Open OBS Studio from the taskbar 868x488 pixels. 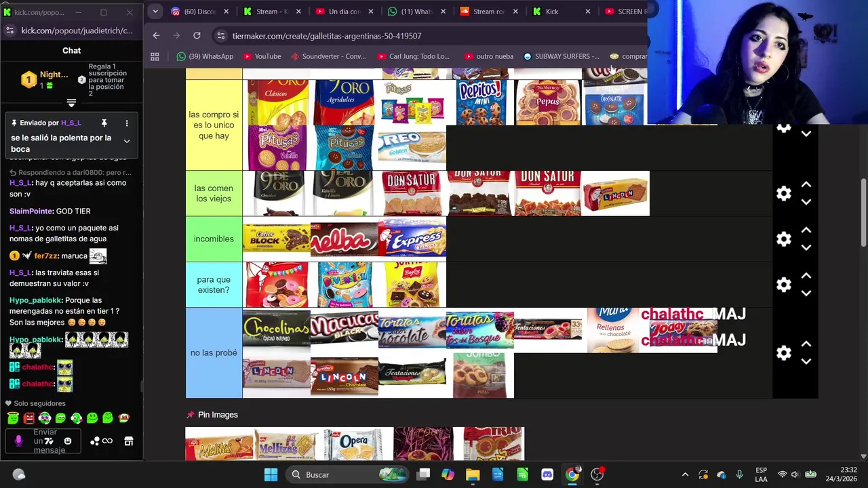tap(597, 474)
